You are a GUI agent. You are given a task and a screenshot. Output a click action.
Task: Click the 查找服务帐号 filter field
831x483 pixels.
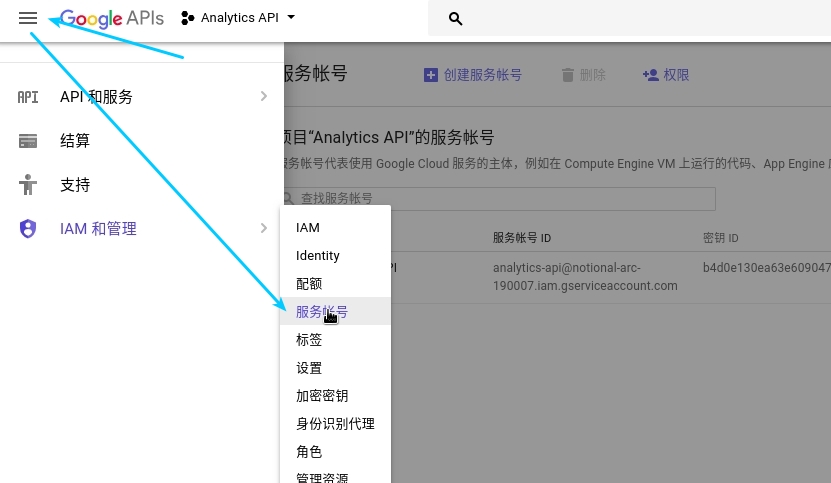[x=500, y=198]
